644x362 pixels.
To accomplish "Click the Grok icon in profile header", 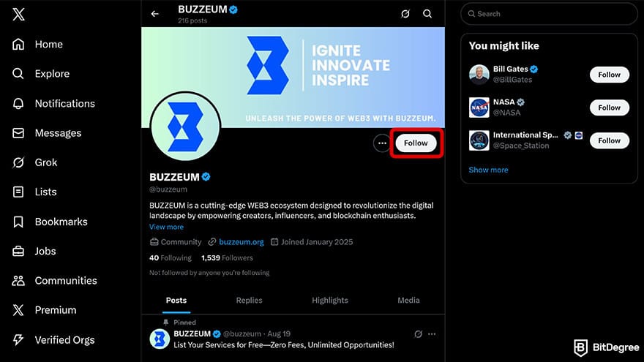I will click(x=405, y=14).
